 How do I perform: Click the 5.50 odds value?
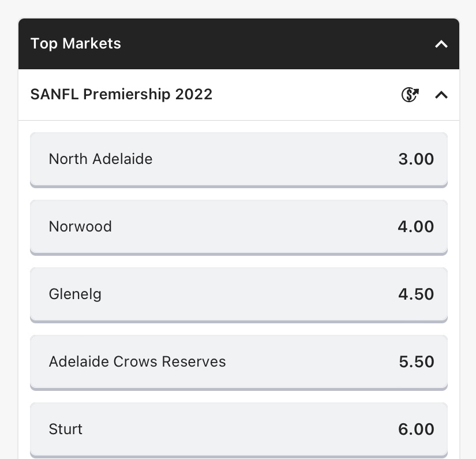point(416,362)
